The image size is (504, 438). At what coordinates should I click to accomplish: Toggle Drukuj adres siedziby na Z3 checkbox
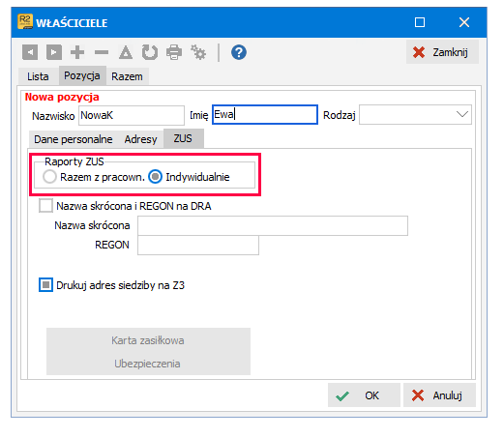click(x=45, y=285)
